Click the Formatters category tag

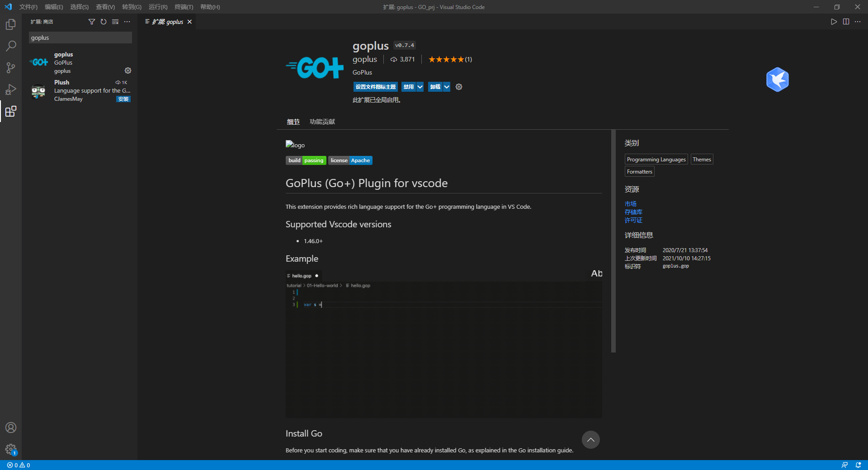click(639, 172)
